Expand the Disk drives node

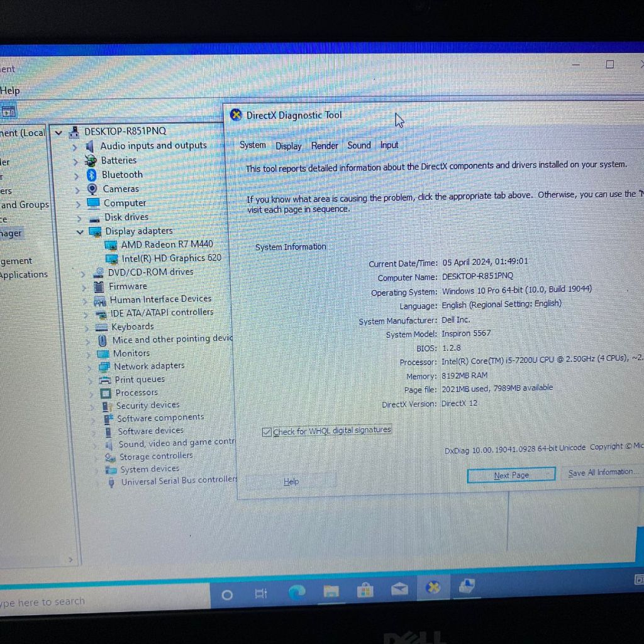click(79, 218)
